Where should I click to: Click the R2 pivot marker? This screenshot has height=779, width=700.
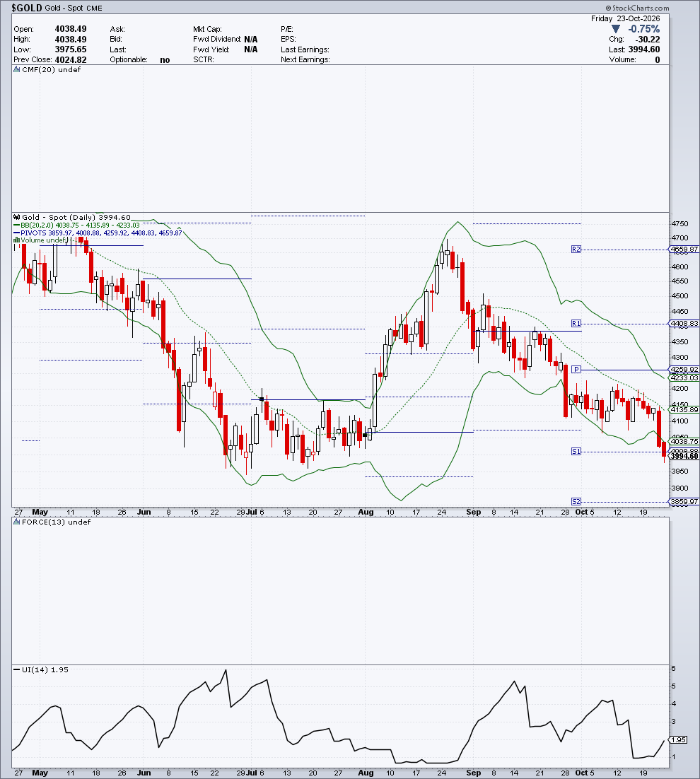576,250
